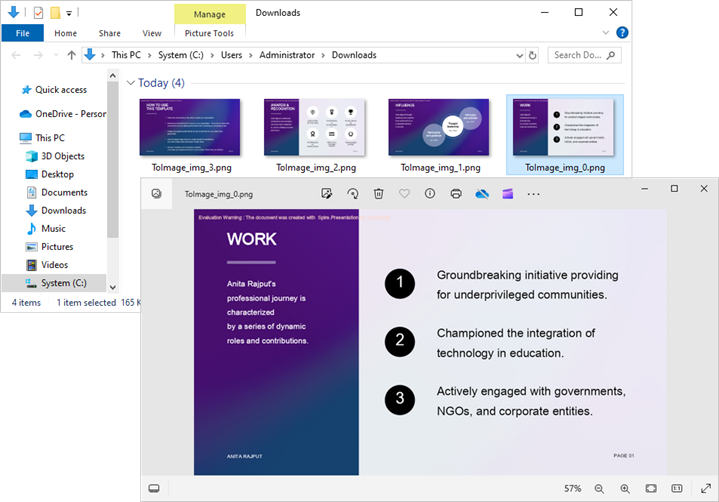Zoom out of the image in Photos

pos(599,489)
